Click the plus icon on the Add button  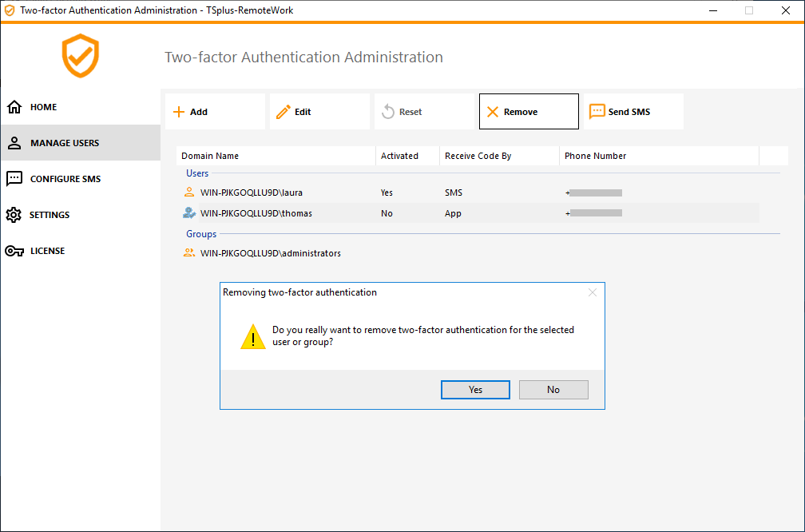(177, 111)
